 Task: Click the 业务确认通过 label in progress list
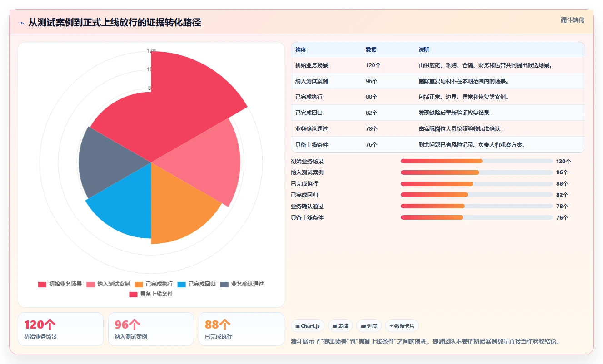pos(307,207)
